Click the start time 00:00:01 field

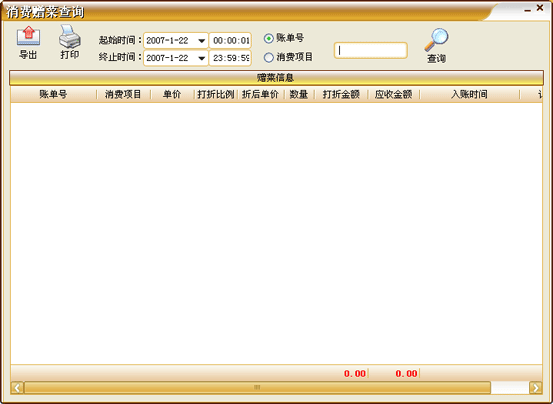pyautogui.click(x=230, y=41)
